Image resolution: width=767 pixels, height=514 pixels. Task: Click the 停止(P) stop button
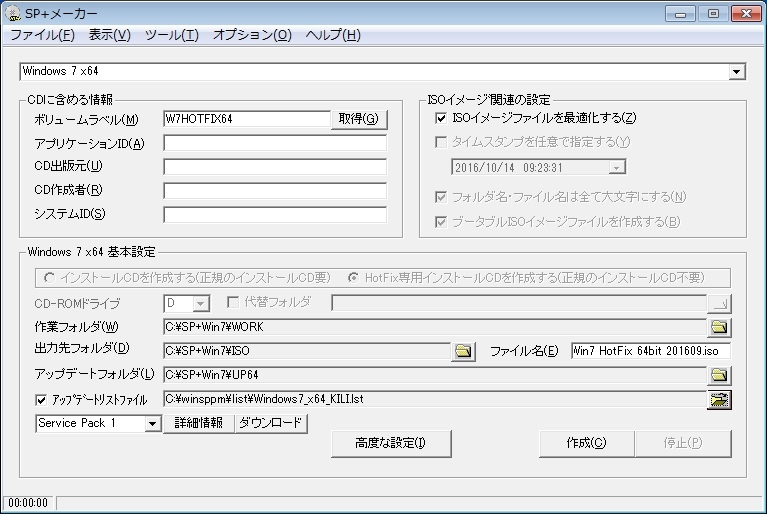(x=683, y=443)
